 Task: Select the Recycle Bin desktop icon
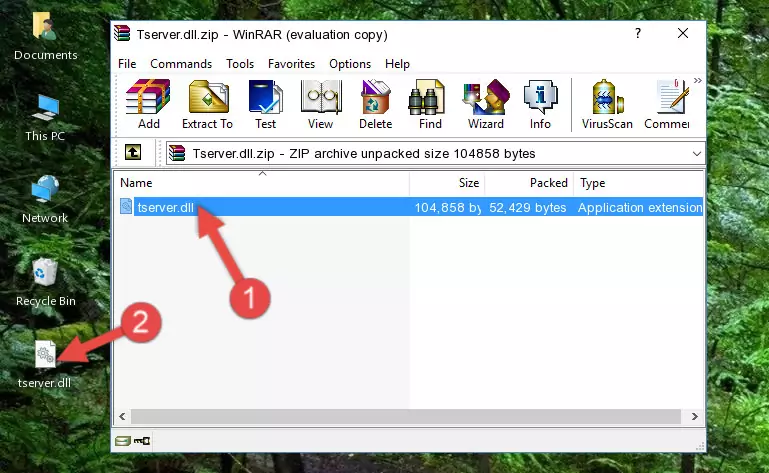pyautogui.click(x=46, y=282)
